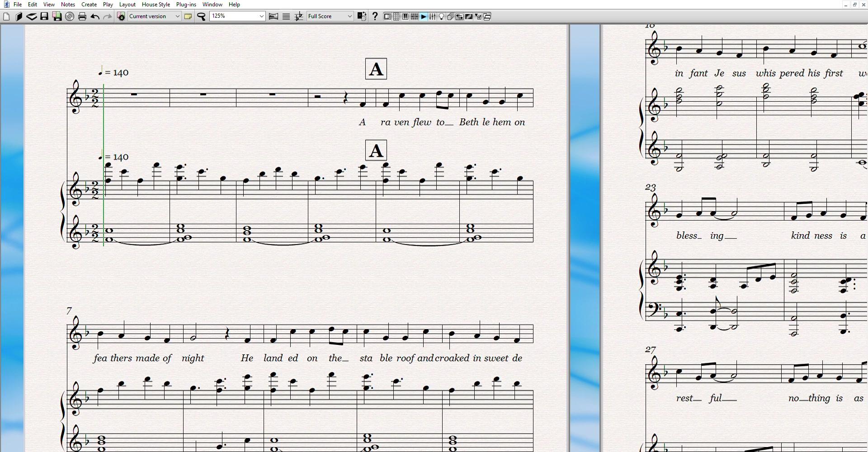Open the Help menu
Screen dimensions: 868x452
pyautogui.click(x=234, y=5)
